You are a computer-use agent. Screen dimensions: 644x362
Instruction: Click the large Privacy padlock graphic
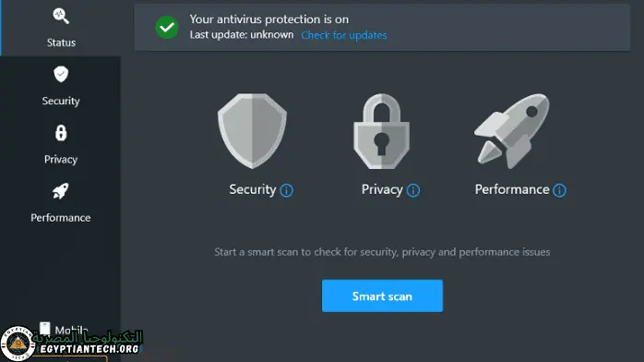(x=382, y=131)
